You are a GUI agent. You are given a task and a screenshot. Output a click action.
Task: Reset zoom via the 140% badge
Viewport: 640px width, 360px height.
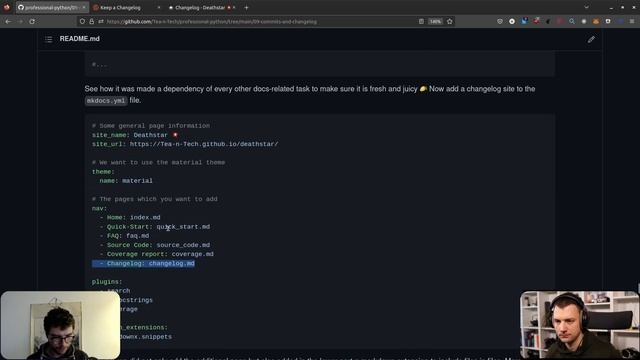[435, 21]
